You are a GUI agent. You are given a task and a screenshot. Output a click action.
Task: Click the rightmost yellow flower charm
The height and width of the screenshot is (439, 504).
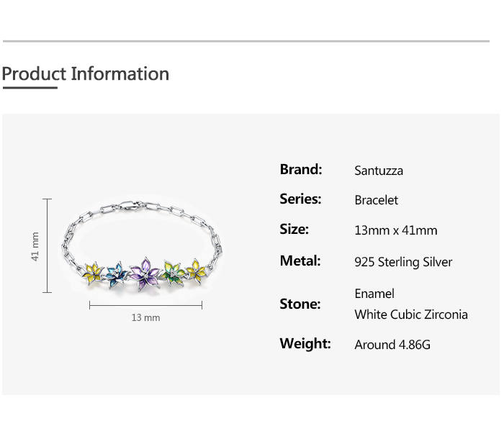click(194, 271)
